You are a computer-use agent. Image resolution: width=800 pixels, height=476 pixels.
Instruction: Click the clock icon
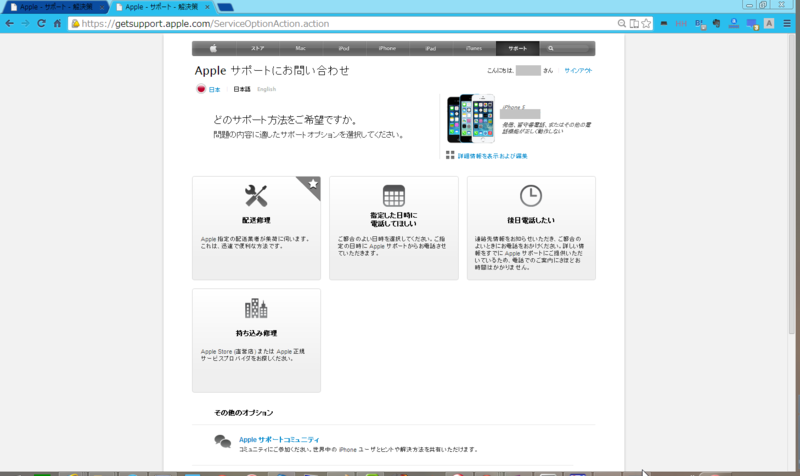[531, 195]
